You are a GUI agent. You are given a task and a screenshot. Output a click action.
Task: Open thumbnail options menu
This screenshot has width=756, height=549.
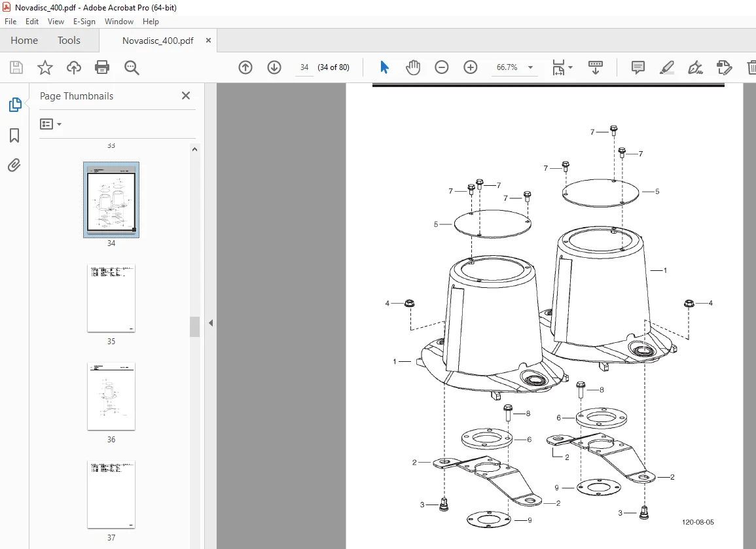click(50, 124)
